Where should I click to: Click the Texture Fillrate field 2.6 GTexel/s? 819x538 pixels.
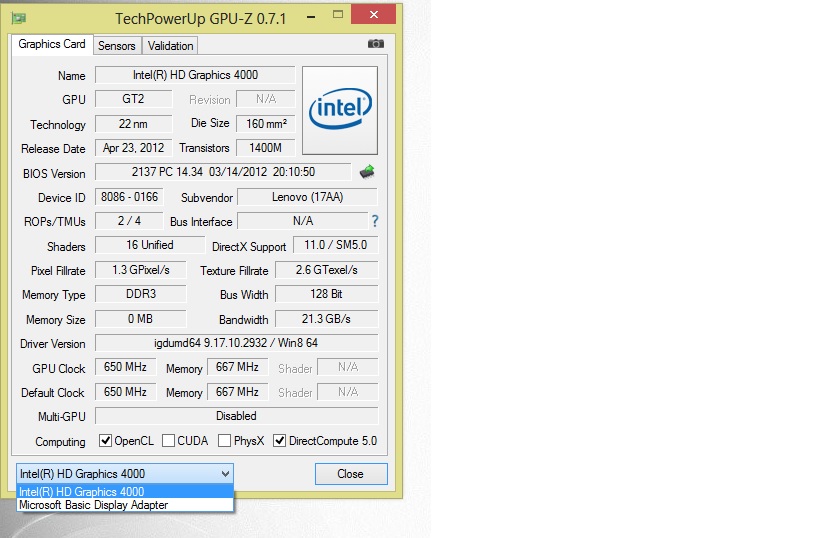[x=326, y=270]
